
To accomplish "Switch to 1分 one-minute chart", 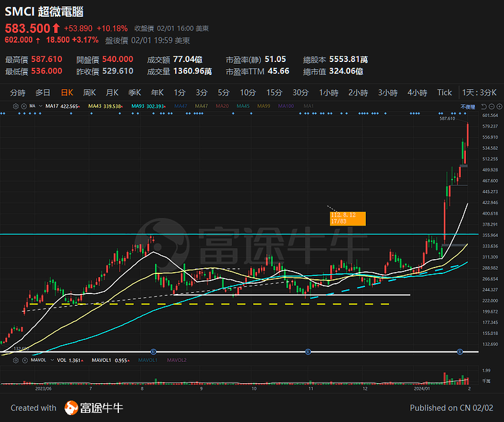I will pos(180,93).
